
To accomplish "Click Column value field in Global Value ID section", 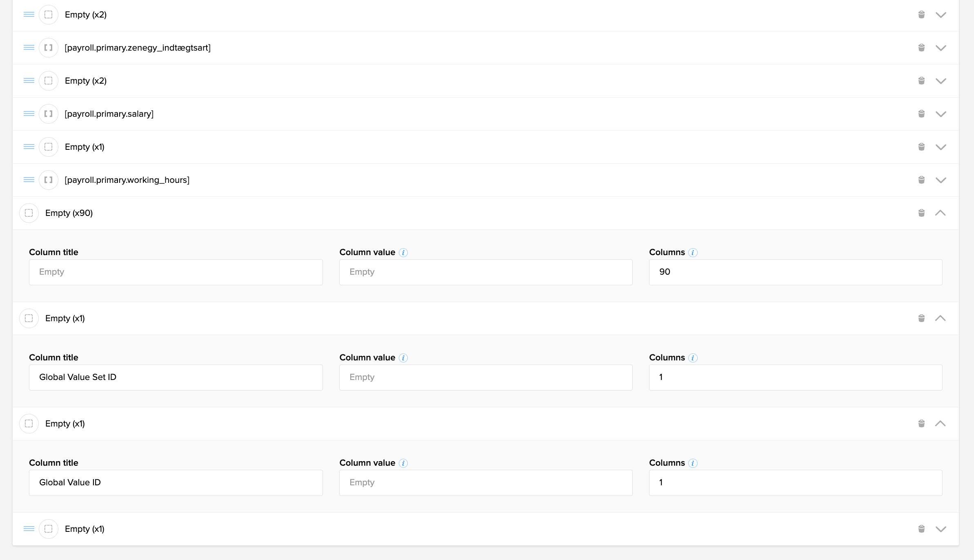I will pyautogui.click(x=485, y=483).
